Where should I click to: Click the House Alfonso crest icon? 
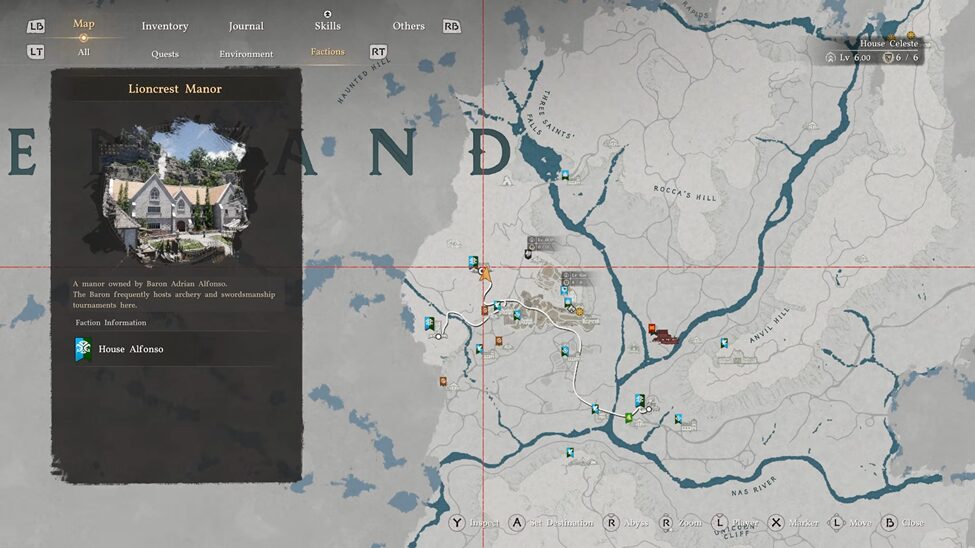[83, 349]
